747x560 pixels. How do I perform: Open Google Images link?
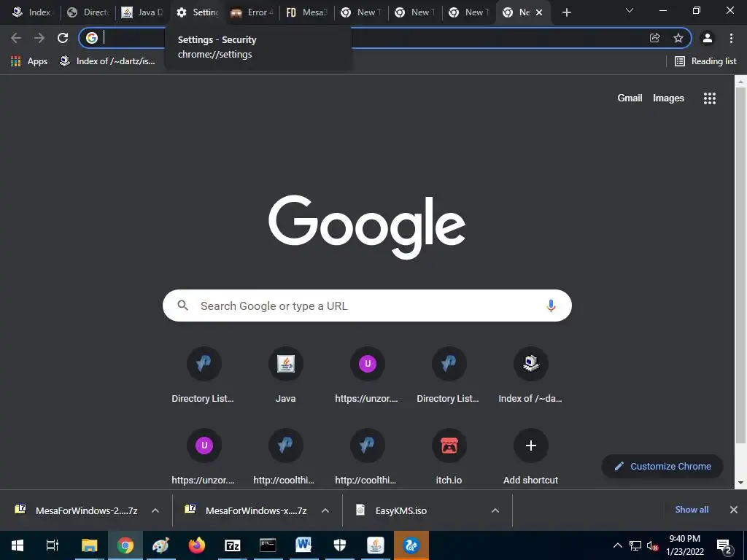668,98
